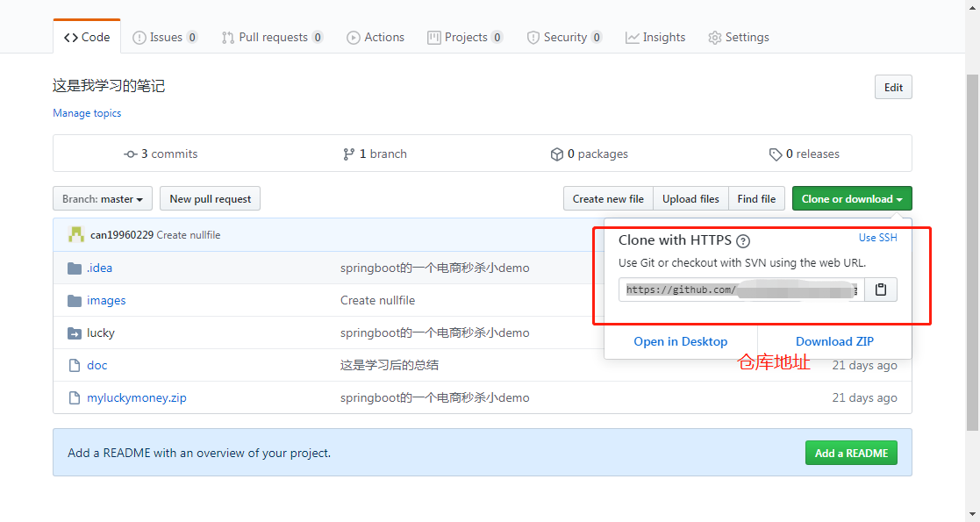Screen dimensions: 980x522
Task: Click the Add a README button
Action: tap(851, 454)
